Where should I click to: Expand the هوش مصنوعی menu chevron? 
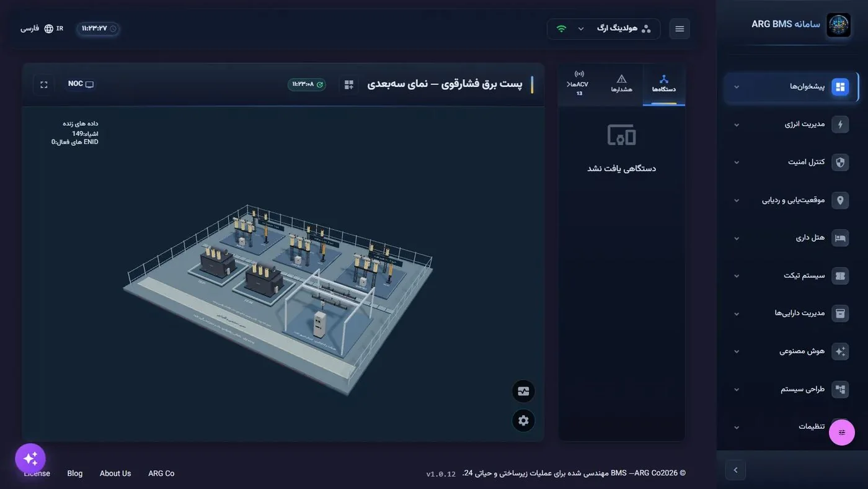(x=737, y=351)
